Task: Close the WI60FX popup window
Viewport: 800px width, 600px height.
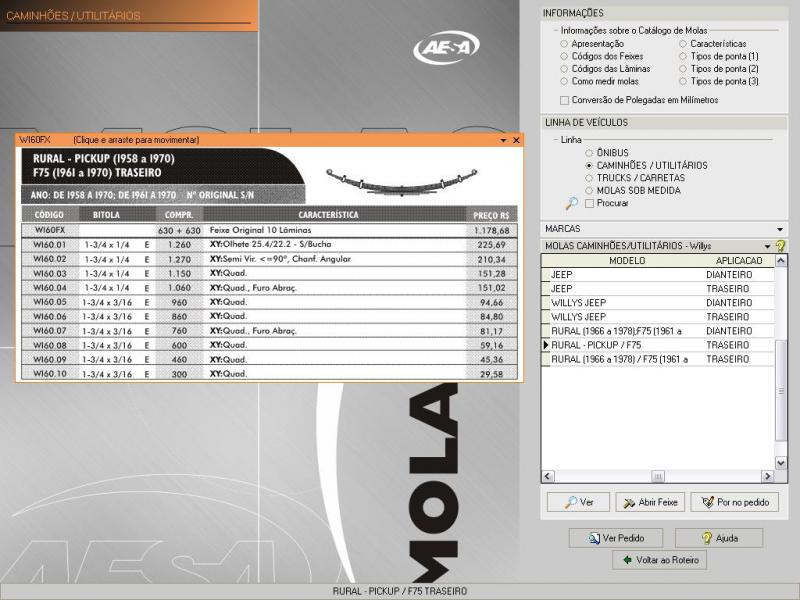Action: point(516,140)
